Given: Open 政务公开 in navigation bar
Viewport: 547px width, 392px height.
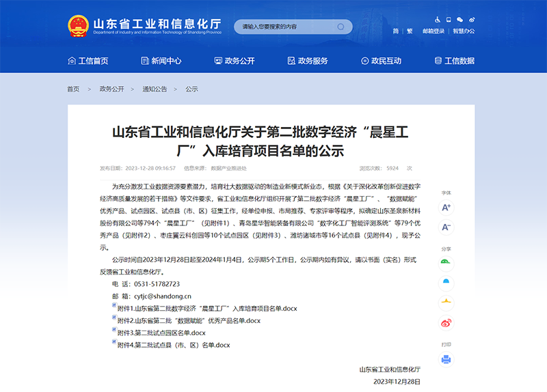Looking at the screenshot, I should point(235,61).
